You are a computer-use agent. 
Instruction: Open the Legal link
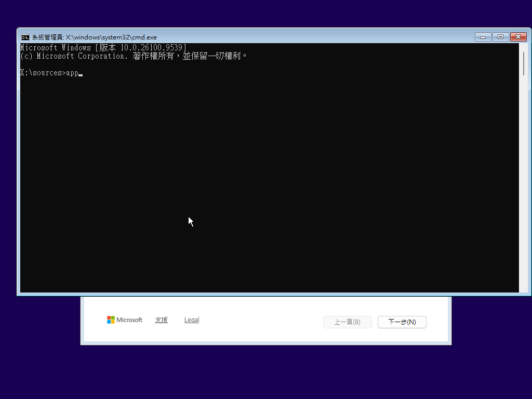[x=192, y=320]
